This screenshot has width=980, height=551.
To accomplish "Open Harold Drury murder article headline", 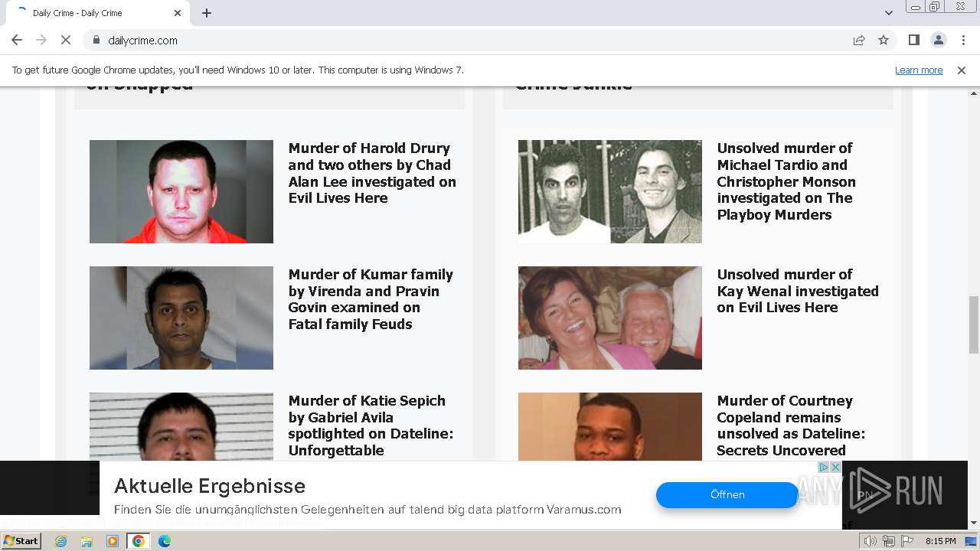I will click(372, 173).
